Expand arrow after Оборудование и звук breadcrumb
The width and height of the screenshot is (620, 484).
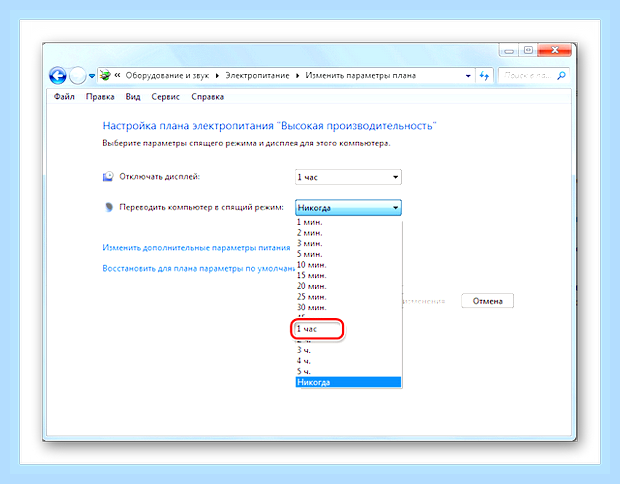(217, 76)
